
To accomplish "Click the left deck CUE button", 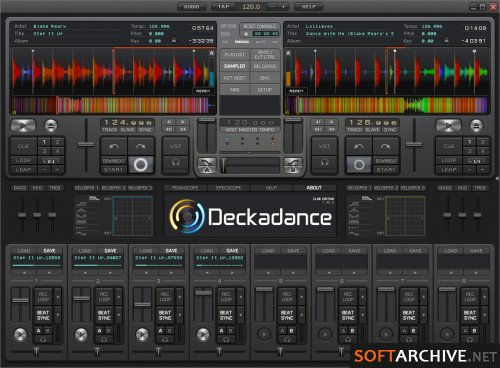I will click(23, 146).
